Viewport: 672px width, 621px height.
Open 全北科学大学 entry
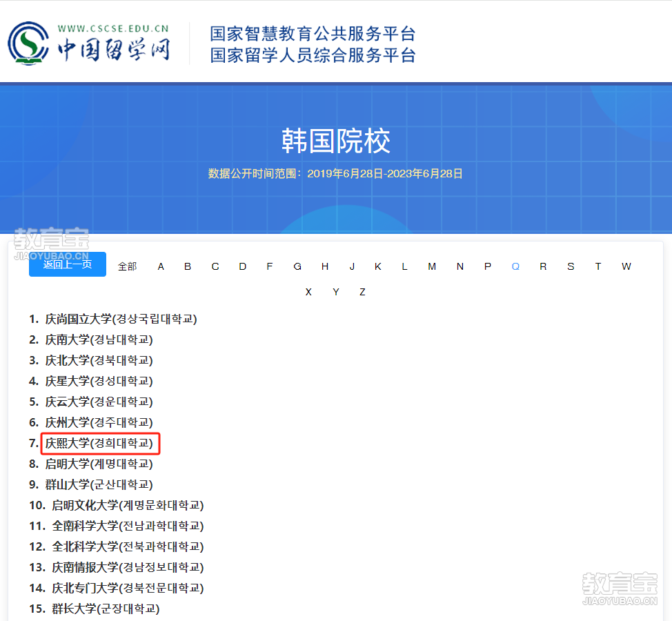(x=128, y=547)
